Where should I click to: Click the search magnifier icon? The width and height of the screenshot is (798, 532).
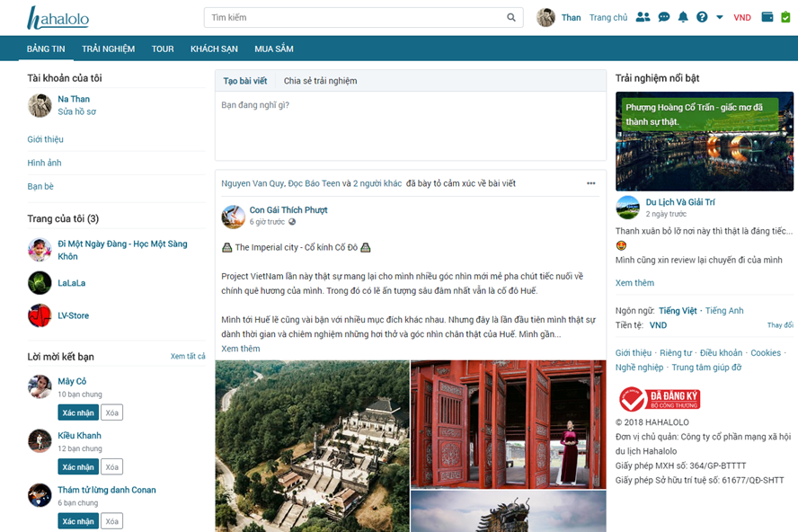tap(511, 17)
